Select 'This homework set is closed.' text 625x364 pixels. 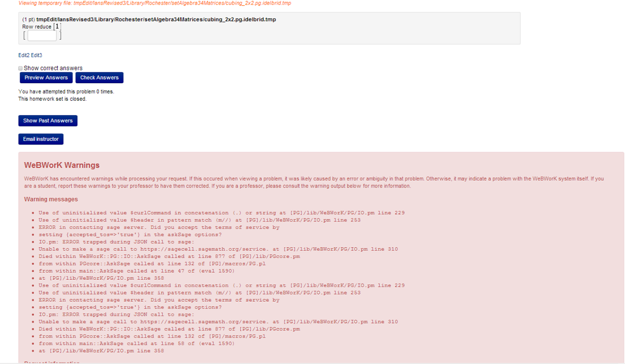[53, 99]
